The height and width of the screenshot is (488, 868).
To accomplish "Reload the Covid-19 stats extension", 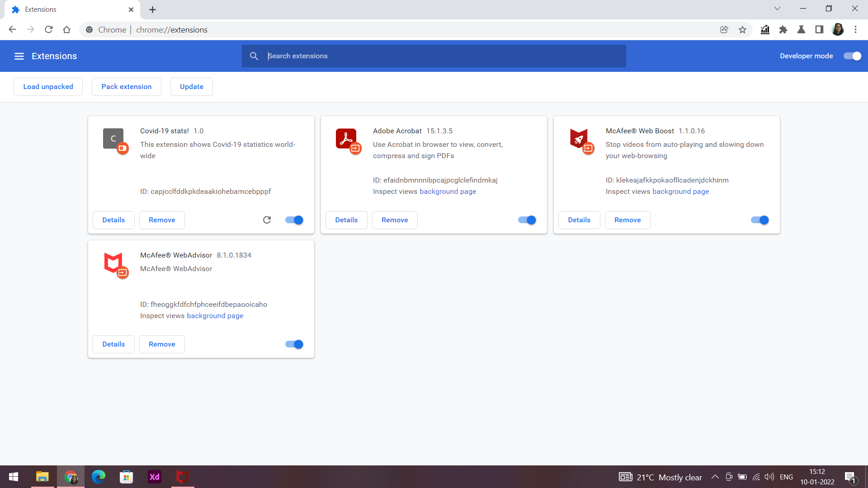I will pos(267,220).
